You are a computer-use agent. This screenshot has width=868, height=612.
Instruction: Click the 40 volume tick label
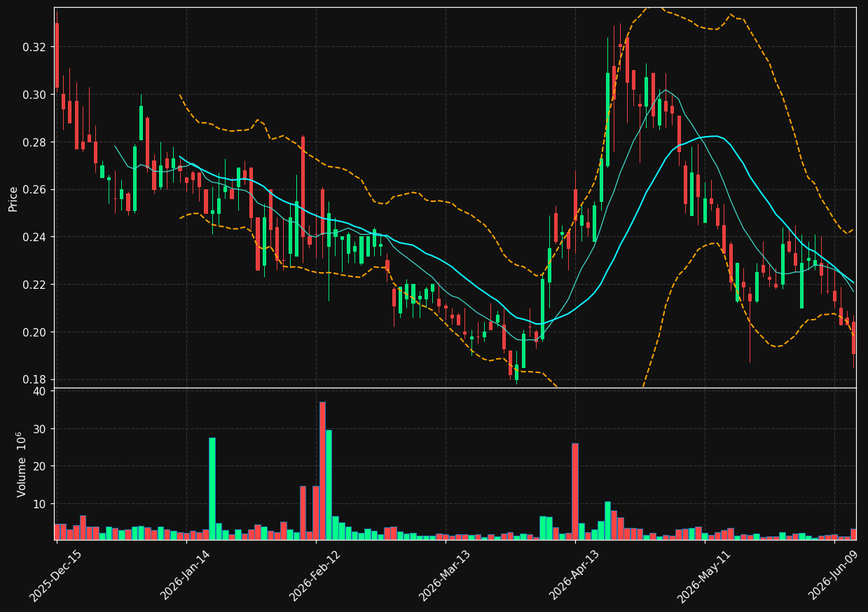click(x=39, y=391)
